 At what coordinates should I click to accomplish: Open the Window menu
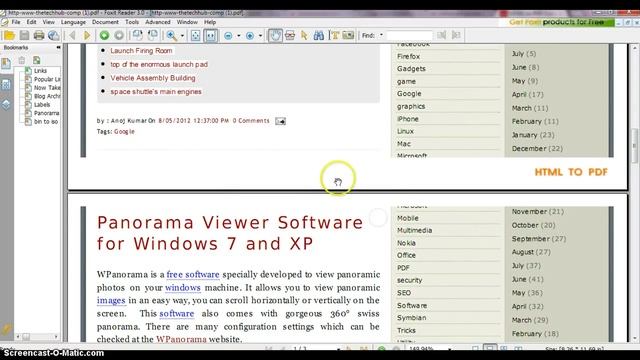[x=187, y=22]
